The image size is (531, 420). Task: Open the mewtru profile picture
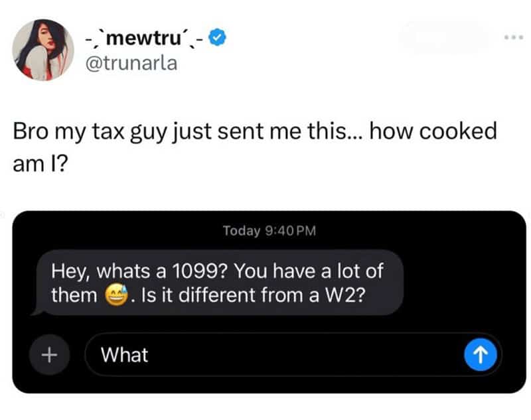(x=43, y=50)
